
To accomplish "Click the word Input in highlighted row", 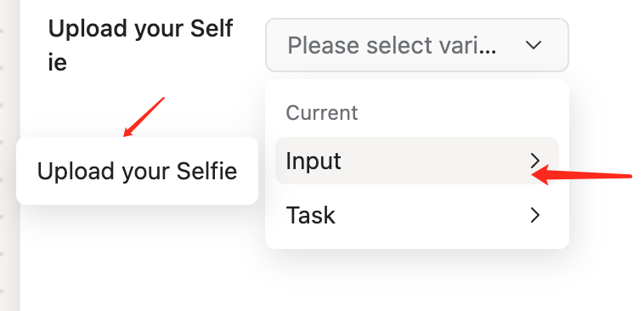I will coord(313,161).
